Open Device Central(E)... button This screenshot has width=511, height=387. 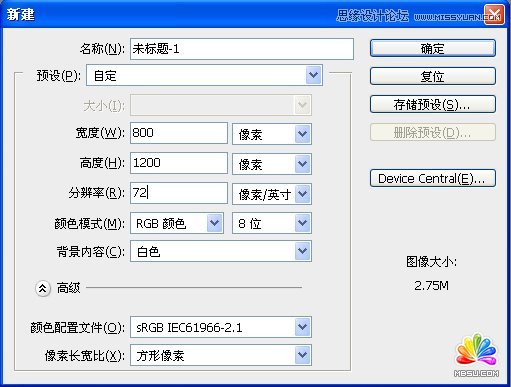point(433,178)
